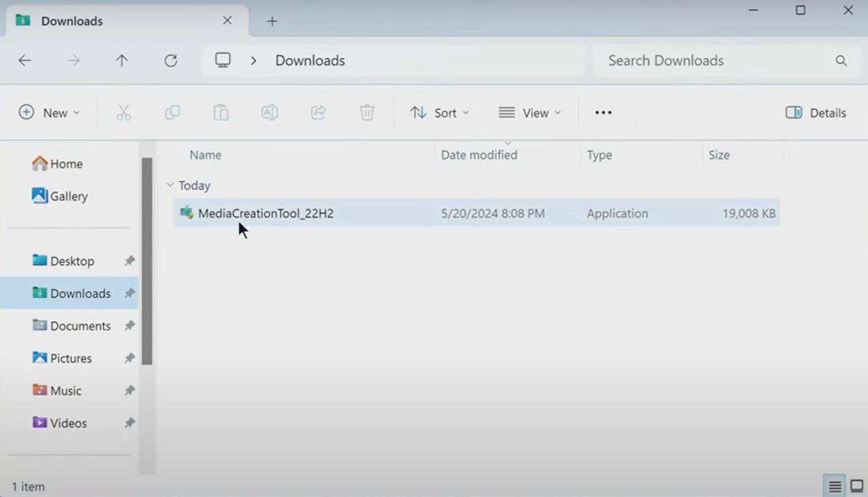Open the See more menu with three dots
Screen dimensions: 868x497
coord(602,112)
